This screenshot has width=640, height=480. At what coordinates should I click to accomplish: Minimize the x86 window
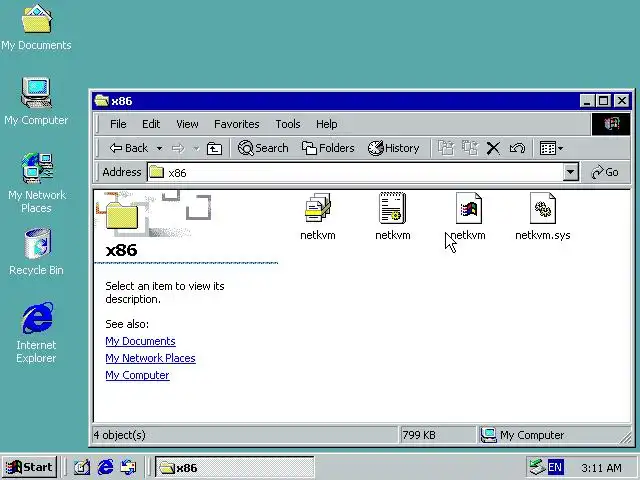pyautogui.click(x=587, y=101)
